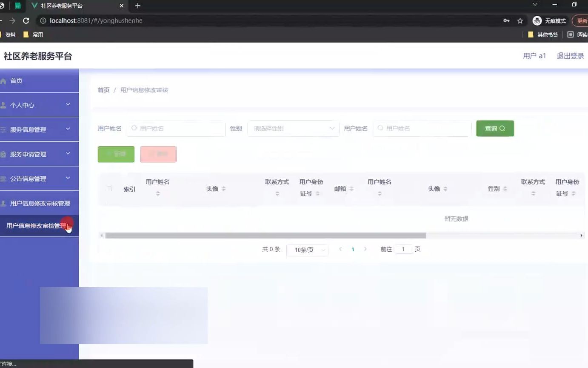Sort by the 性别 column arrows
The width and height of the screenshot is (588, 368).
505,189
